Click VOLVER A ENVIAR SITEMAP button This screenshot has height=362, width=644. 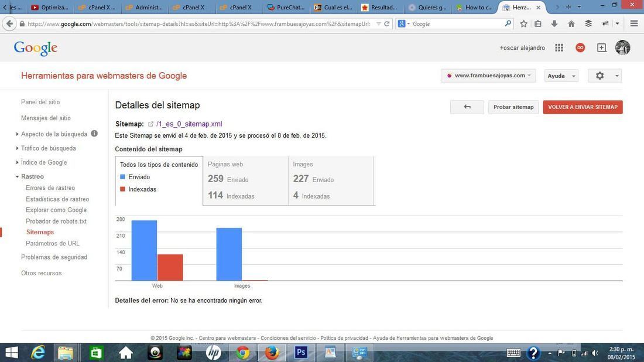point(583,107)
